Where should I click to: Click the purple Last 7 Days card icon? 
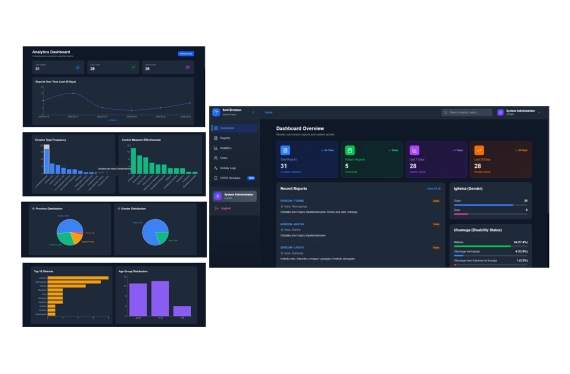[x=414, y=150]
